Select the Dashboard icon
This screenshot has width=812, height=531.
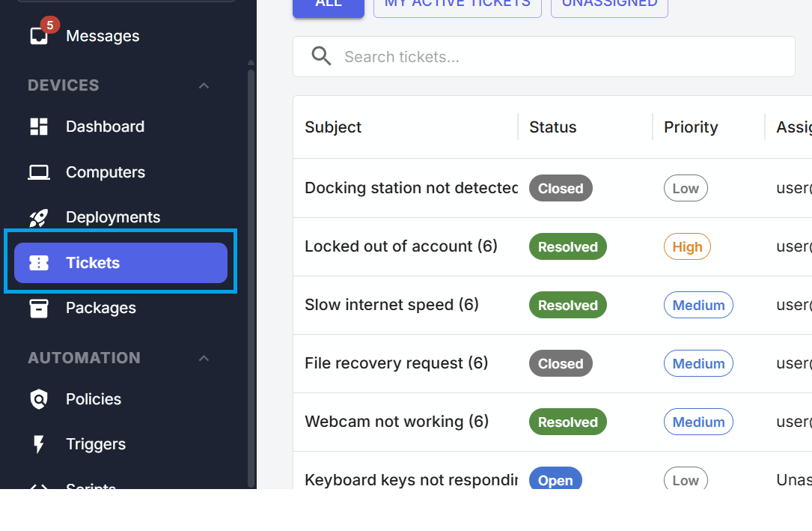[x=38, y=126]
